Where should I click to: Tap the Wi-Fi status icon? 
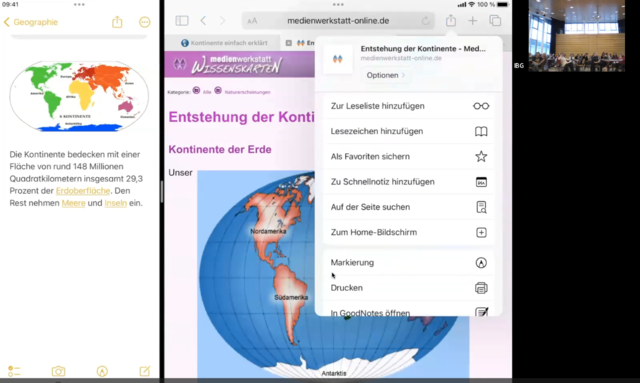pyautogui.click(x=471, y=4)
